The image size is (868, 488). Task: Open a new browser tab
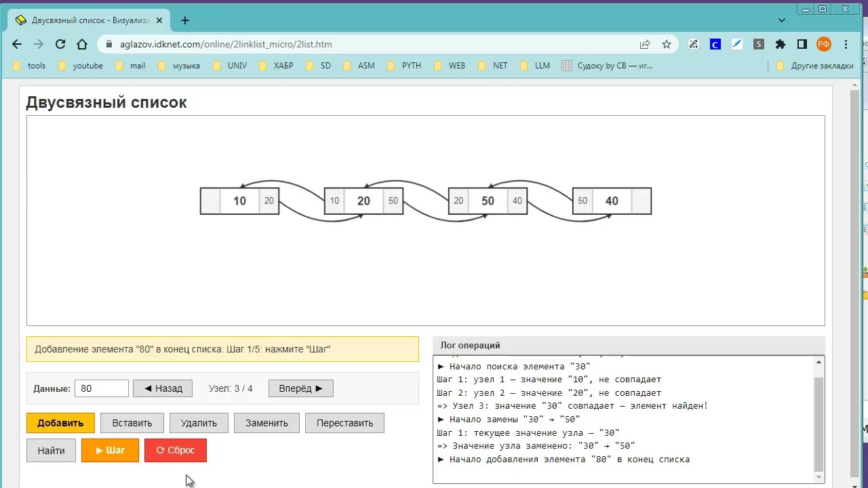click(185, 20)
